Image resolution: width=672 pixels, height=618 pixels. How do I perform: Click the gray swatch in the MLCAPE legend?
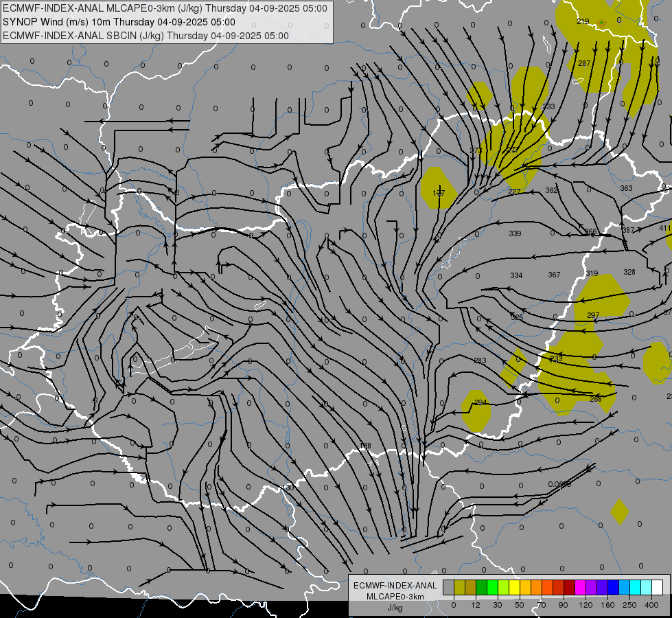(448, 588)
